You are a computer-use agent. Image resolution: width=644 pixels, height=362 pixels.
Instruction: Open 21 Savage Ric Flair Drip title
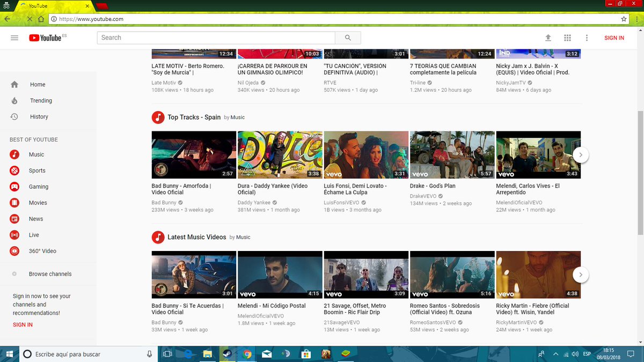coord(355,309)
